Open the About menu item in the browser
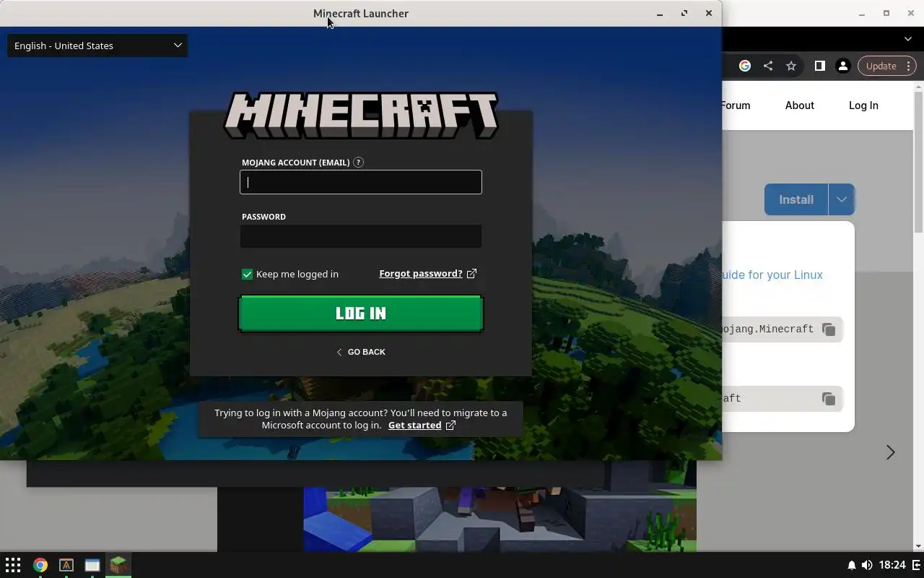The width and height of the screenshot is (924, 578). (x=799, y=105)
